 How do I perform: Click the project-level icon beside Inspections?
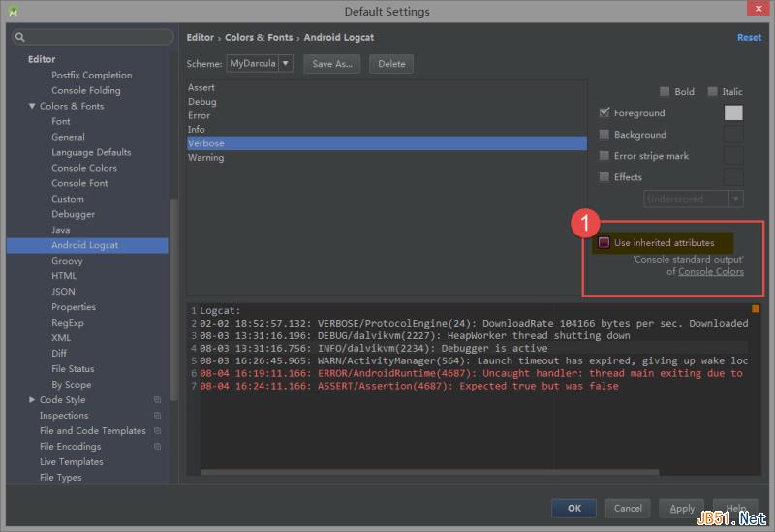click(157, 416)
